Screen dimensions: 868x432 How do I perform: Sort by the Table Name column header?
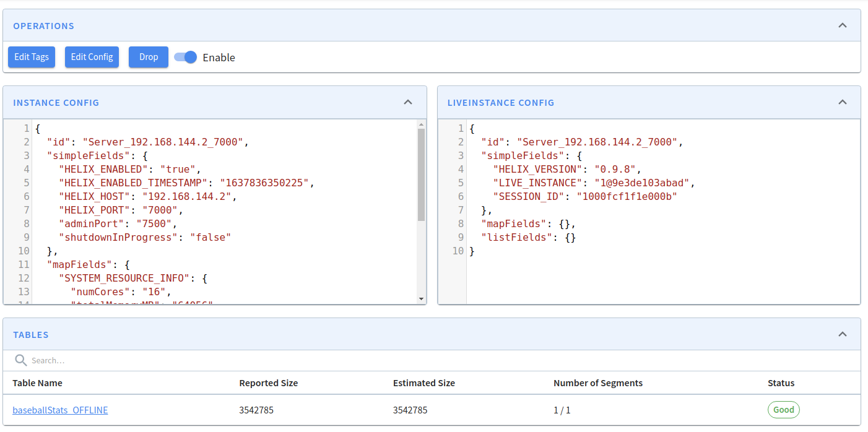tap(37, 383)
